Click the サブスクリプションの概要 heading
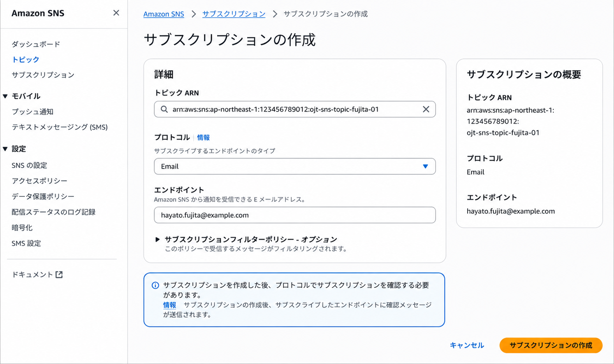The height and width of the screenshot is (364, 614). click(524, 74)
